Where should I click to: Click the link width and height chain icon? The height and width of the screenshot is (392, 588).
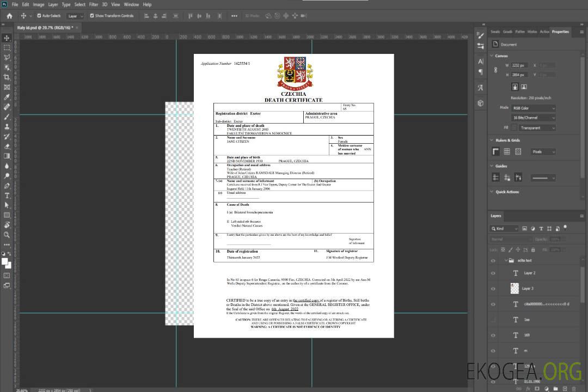(496, 70)
